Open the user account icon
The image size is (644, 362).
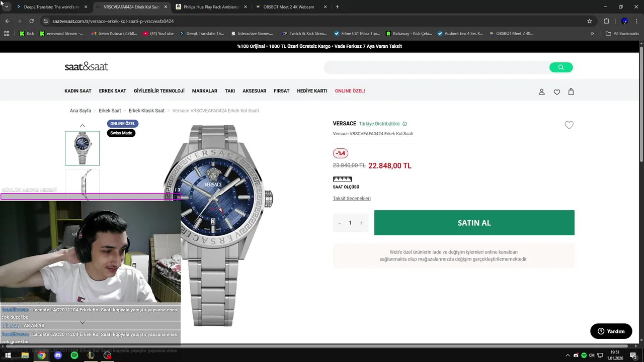click(x=542, y=92)
